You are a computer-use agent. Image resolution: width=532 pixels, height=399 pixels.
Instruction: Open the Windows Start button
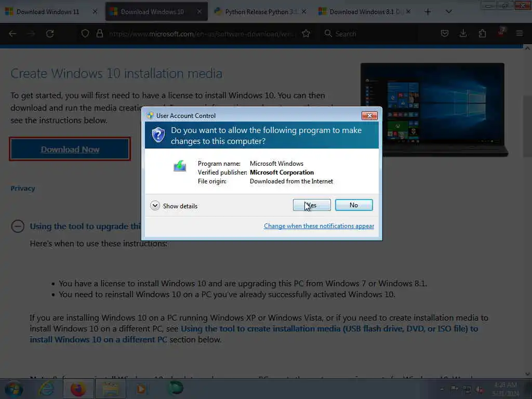click(14, 389)
